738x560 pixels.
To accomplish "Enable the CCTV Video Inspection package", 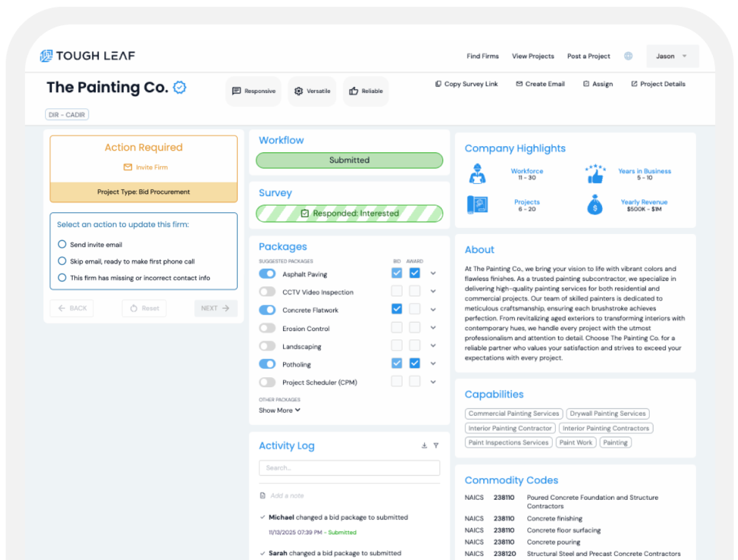I will pyautogui.click(x=267, y=292).
